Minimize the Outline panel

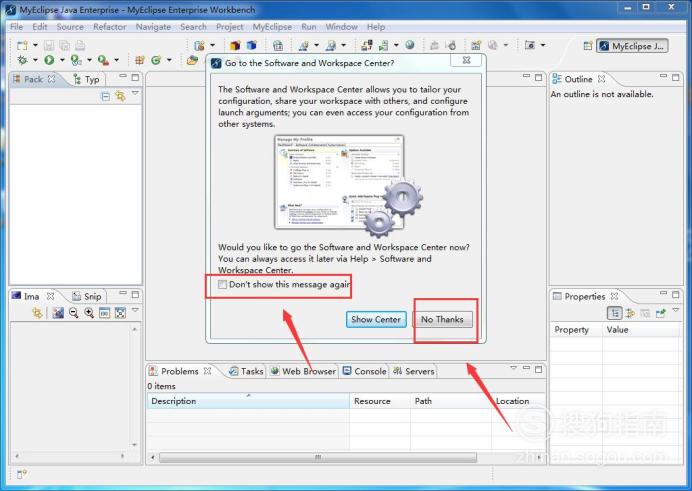click(x=663, y=77)
